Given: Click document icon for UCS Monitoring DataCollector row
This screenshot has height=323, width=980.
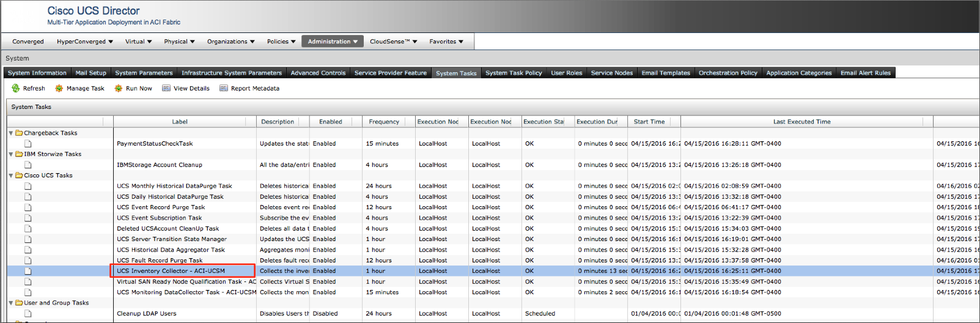Looking at the screenshot, I should tap(28, 292).
